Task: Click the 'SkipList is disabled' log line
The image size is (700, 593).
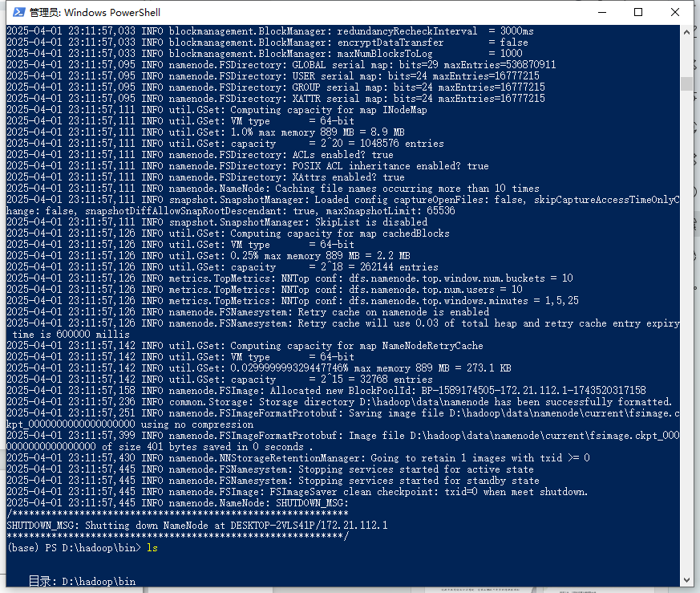Action: point(217,222)
